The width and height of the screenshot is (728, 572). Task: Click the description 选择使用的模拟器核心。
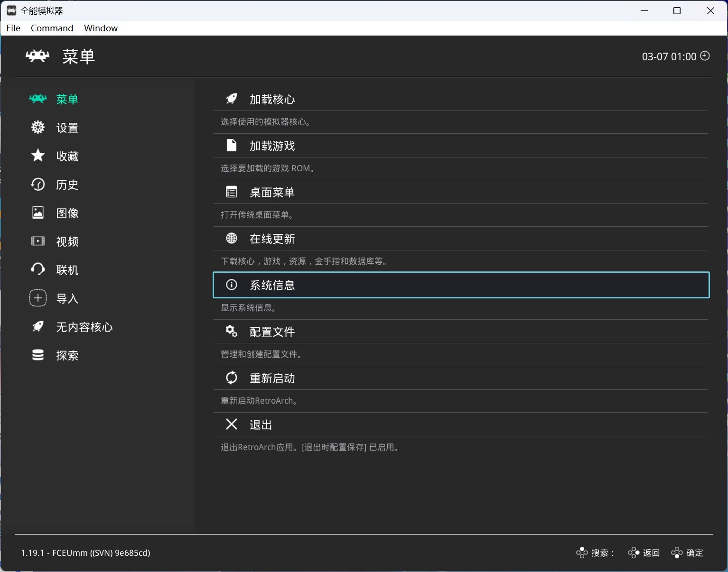pos(266,122)
